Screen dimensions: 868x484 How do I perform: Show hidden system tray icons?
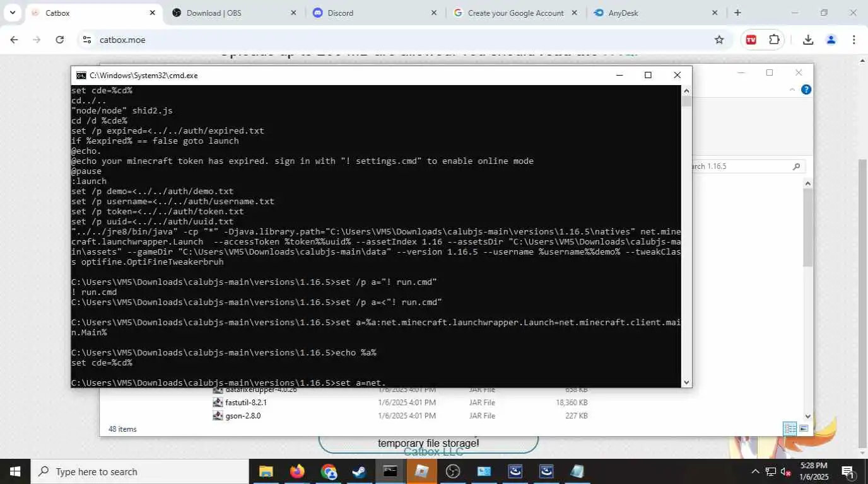click(755, 471)
